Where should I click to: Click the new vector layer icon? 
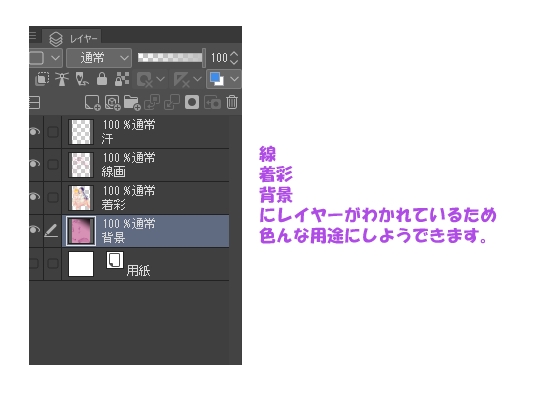pyautogui.click(x=112, y=103)
